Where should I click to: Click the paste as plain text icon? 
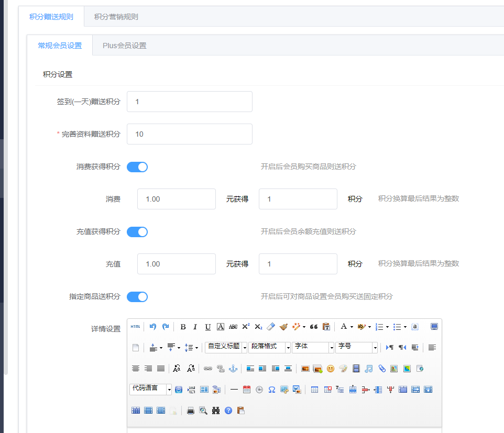point(326,327)
